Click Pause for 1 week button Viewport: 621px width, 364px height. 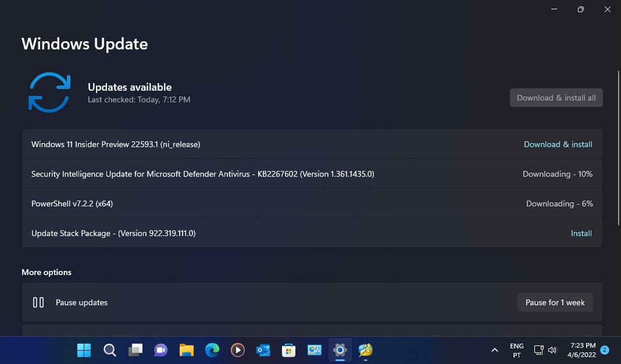(x=555, y=302)
